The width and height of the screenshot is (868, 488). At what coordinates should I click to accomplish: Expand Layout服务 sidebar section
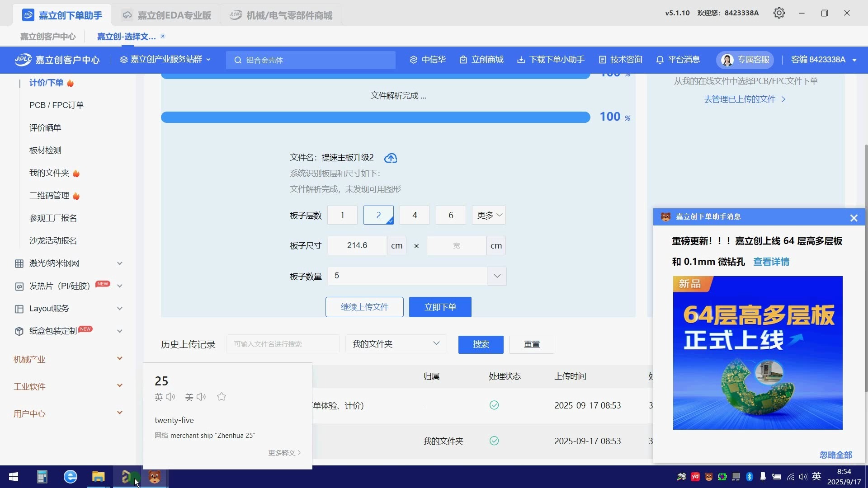(x=120, y=309)
